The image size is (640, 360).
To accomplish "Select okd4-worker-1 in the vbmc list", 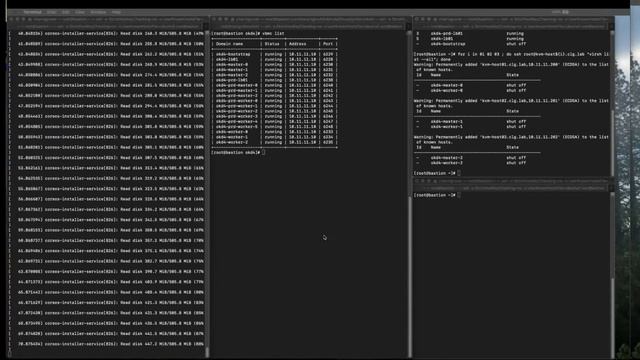I will click(232, 137).
